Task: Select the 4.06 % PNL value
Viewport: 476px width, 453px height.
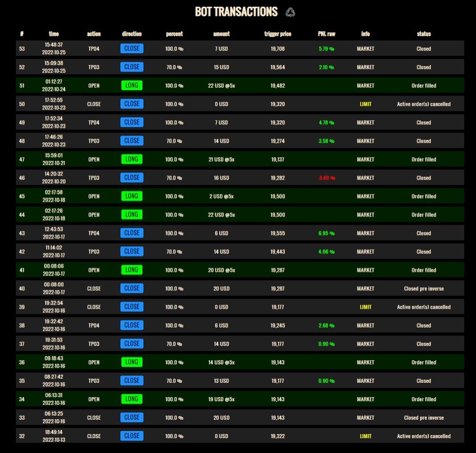Action: pos(326,252)
